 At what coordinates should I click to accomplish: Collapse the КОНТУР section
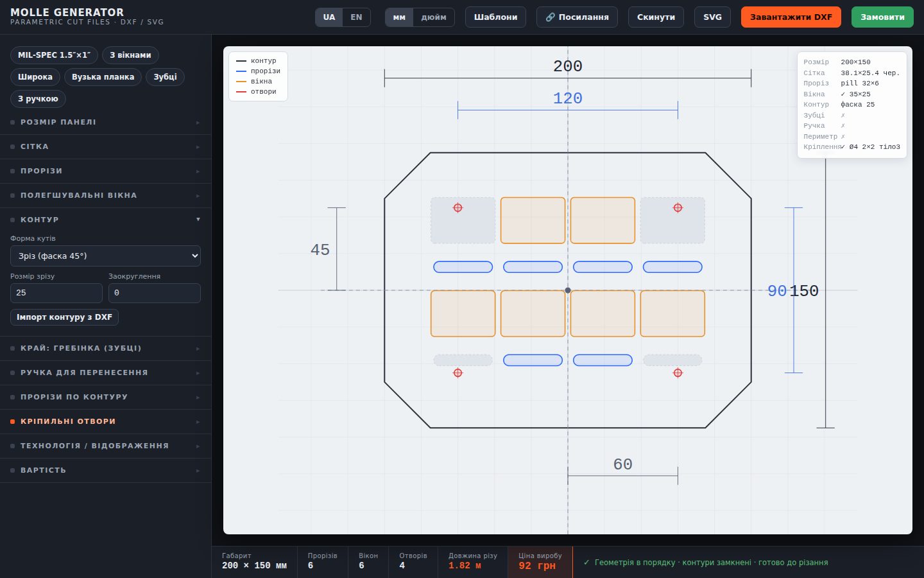pyautogui.click(x=105, y=220)
